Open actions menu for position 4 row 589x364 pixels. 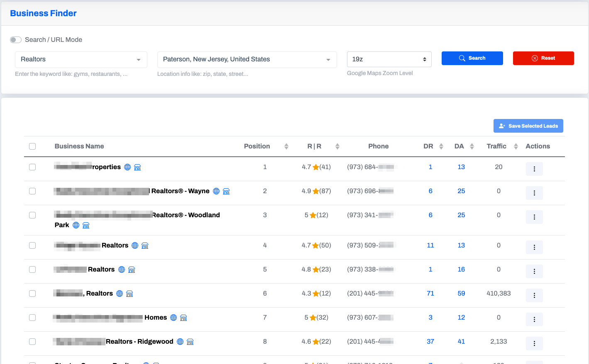click(534, 247)
